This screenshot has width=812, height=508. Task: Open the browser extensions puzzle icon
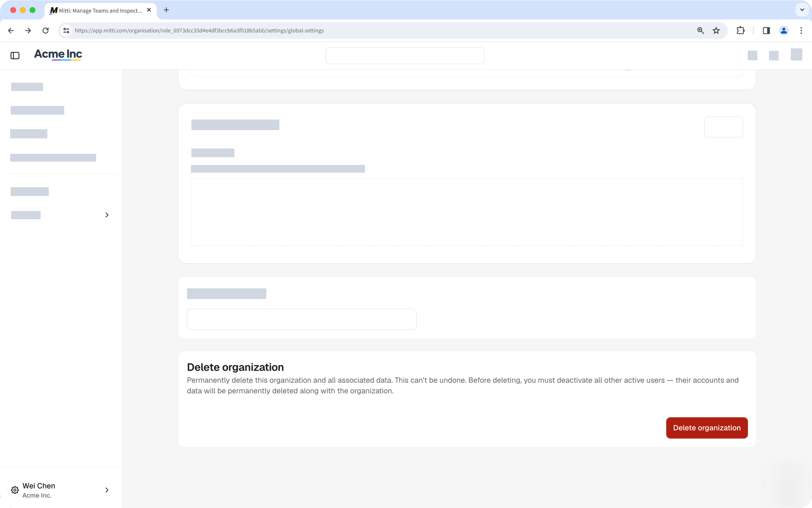click(740, 30)
